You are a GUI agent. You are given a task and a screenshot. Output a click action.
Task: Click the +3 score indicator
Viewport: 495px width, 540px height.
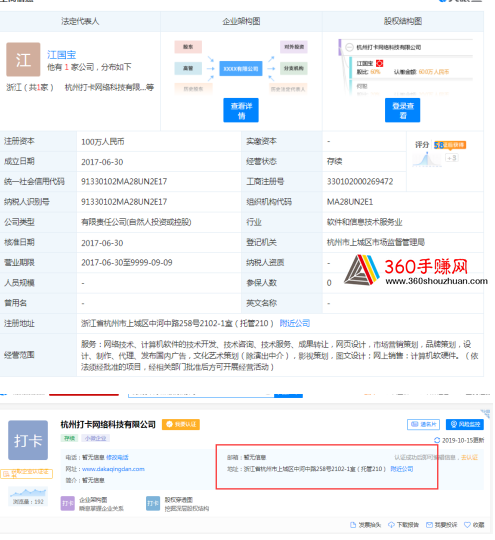(x=452, y=158)
